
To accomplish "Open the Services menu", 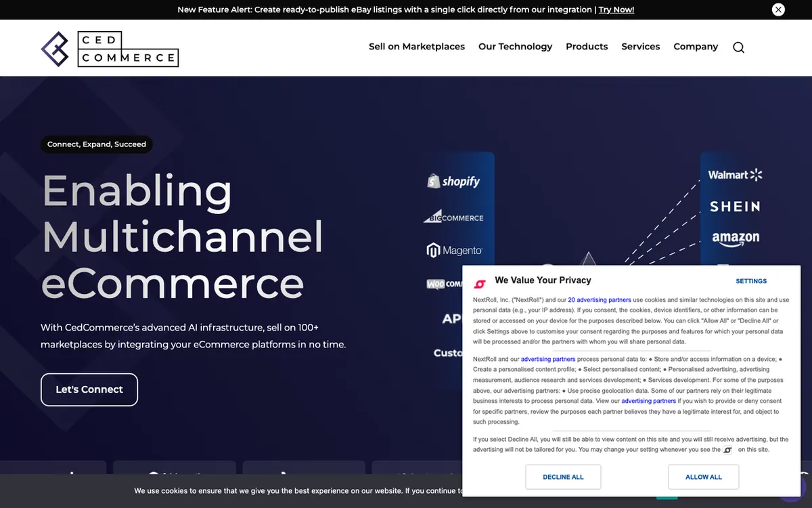I will click(x=641, y=47).
